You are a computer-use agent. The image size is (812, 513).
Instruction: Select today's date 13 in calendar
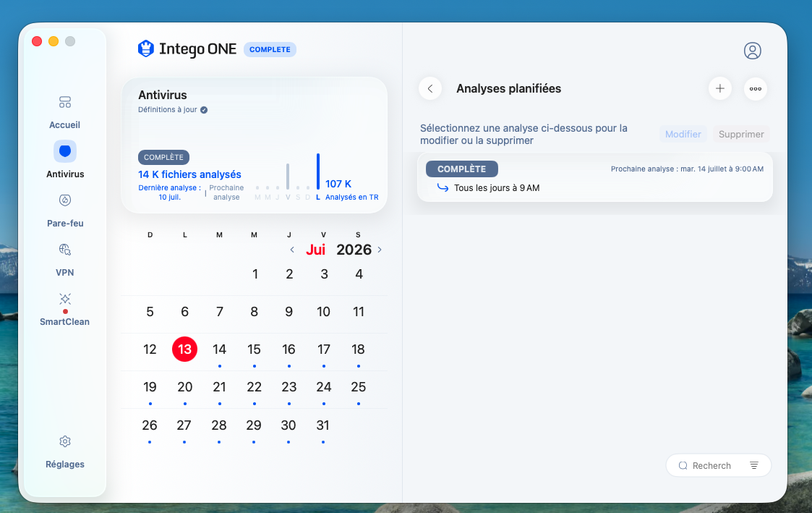pos(185,349)
